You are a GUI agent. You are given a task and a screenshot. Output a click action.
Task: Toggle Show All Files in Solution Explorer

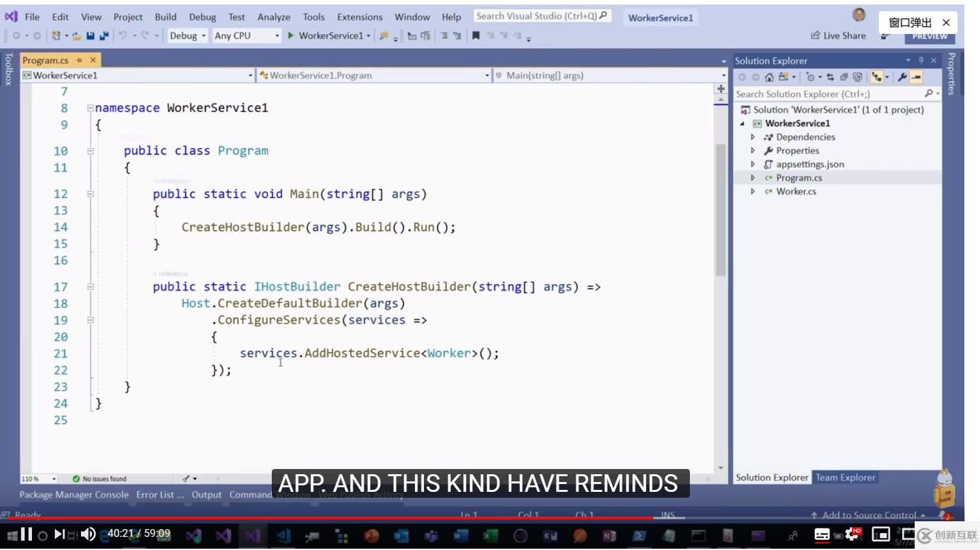point(858,77)
